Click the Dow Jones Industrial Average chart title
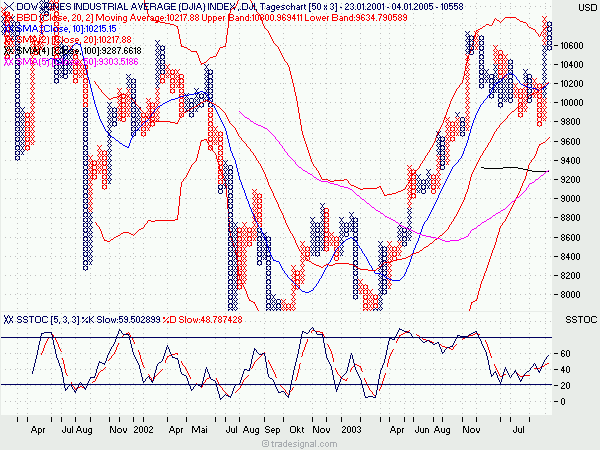 point(240,7)
